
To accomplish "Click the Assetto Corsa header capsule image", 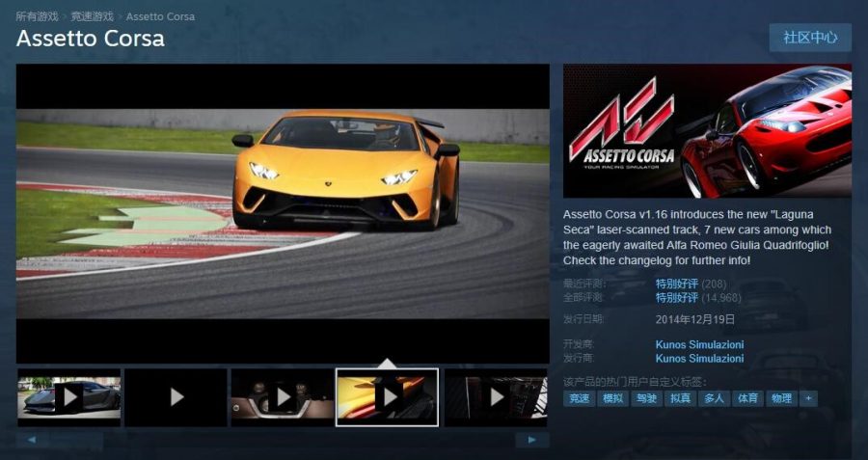I will pos(707,130).
